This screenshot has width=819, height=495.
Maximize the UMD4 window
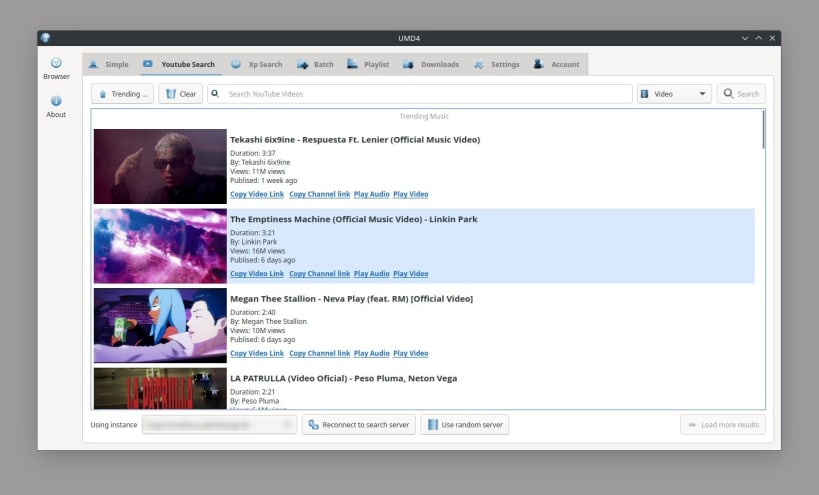(x=758, y=38)
